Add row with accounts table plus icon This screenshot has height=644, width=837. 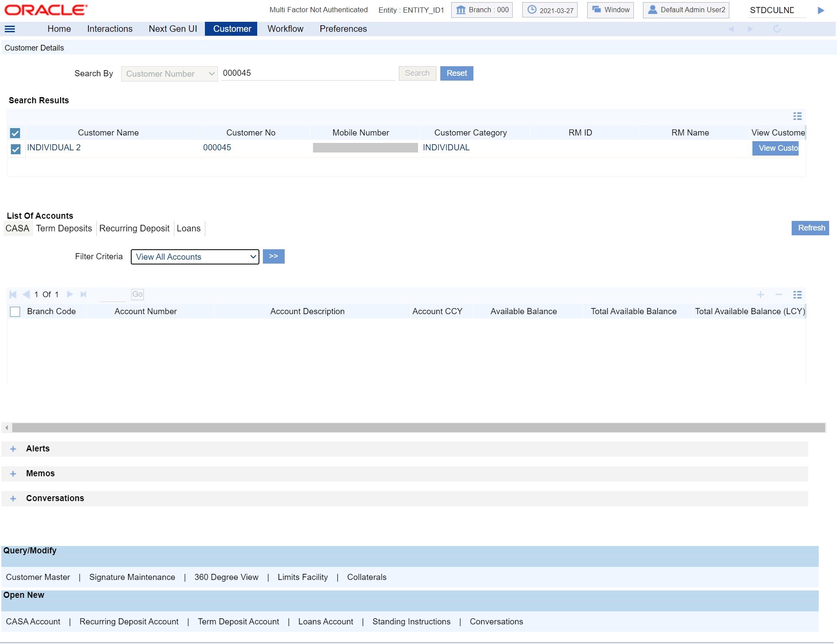761,295
